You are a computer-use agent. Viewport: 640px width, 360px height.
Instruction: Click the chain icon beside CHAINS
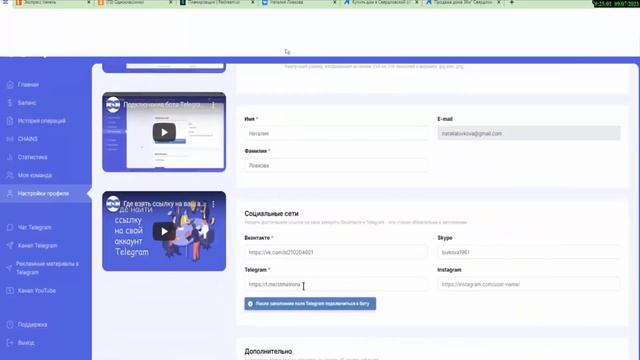pyautogui.click(x=10, y=139)
